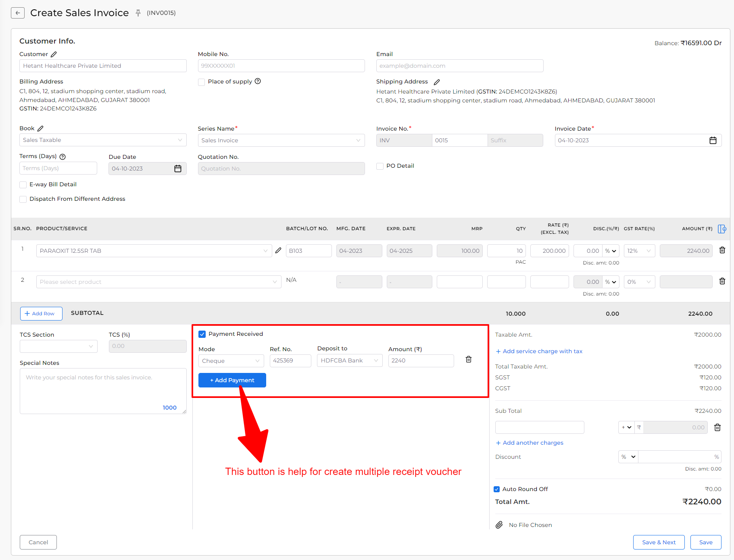The image size is (734, 560).
Task: Open invoice Discount type % dropdown
Action: (x=628, y=457)
